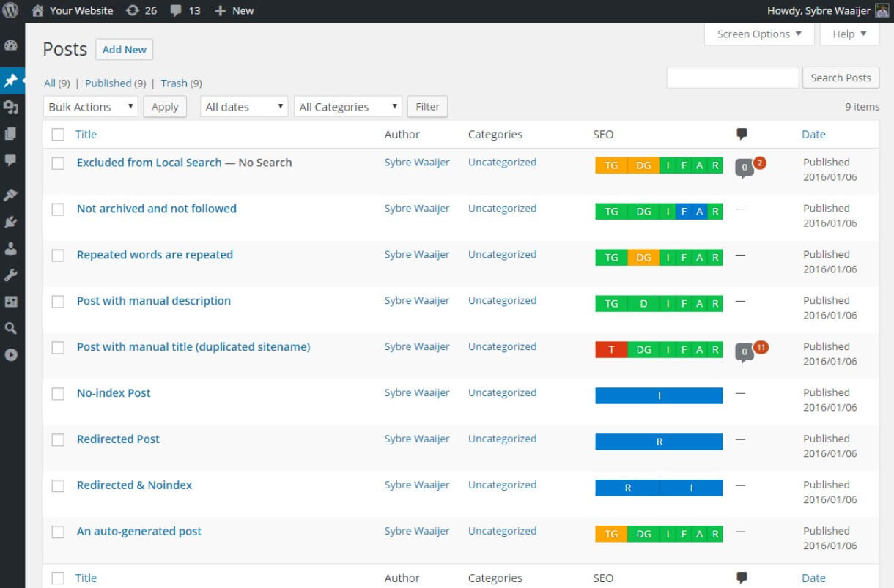
Task: Select the Redirected Post row checkbox
Action: tap(58, 440)
